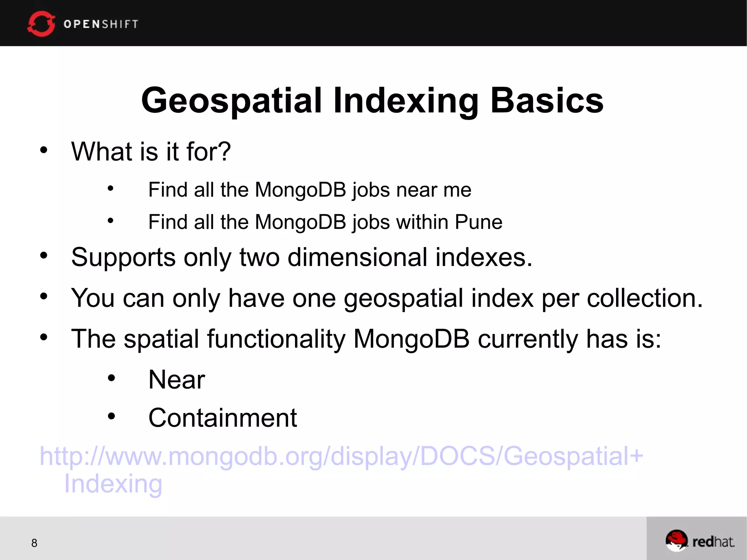The height and width of the screenshot is (560, 747).
Task: Click the OpenShift circular arrows logo
Action: click(41, 24)
